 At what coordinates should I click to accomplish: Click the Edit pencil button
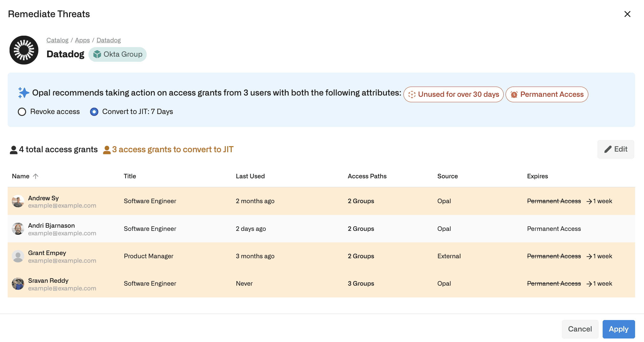(x=615, y=149)
